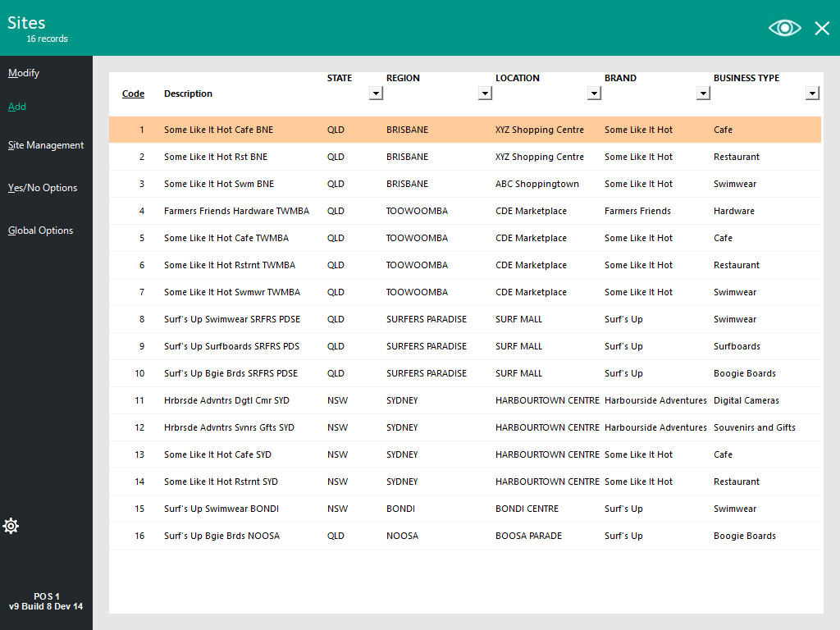Close the Sites window with X
The width and height of the screenshot is (840, 630).
coord(822,29)
